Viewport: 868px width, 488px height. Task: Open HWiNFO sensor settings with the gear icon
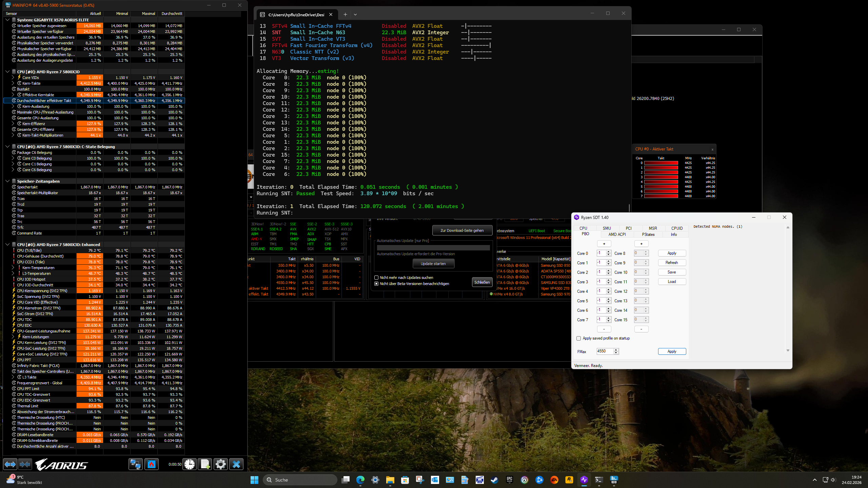pyautogui.click(x=221, y=464)
